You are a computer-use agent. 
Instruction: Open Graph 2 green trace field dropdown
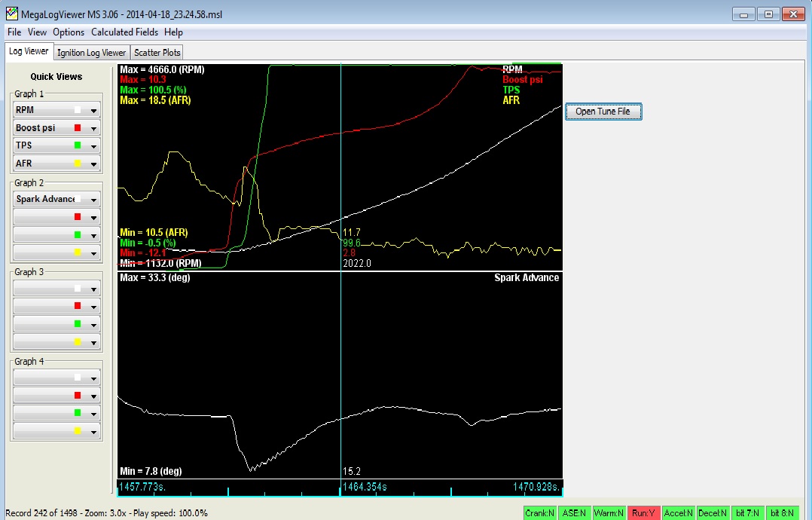pyautogui.click(x=56, y=234)
